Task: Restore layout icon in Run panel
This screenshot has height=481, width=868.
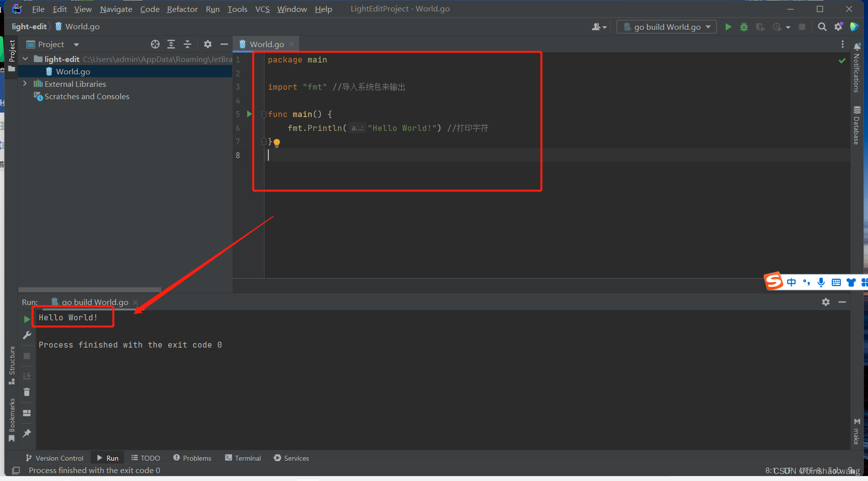Action: pyautogui.click(x=27, y=413)
